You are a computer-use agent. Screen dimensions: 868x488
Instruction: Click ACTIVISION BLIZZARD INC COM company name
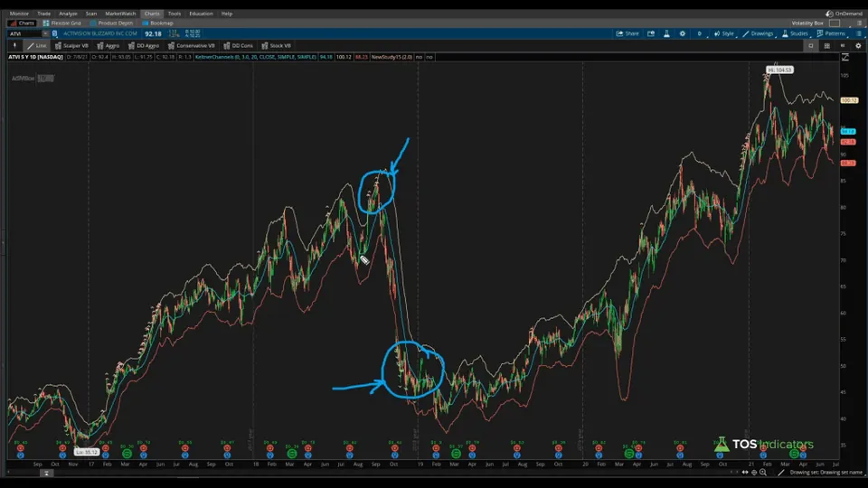pyautogui.click(x=100, y=33)
